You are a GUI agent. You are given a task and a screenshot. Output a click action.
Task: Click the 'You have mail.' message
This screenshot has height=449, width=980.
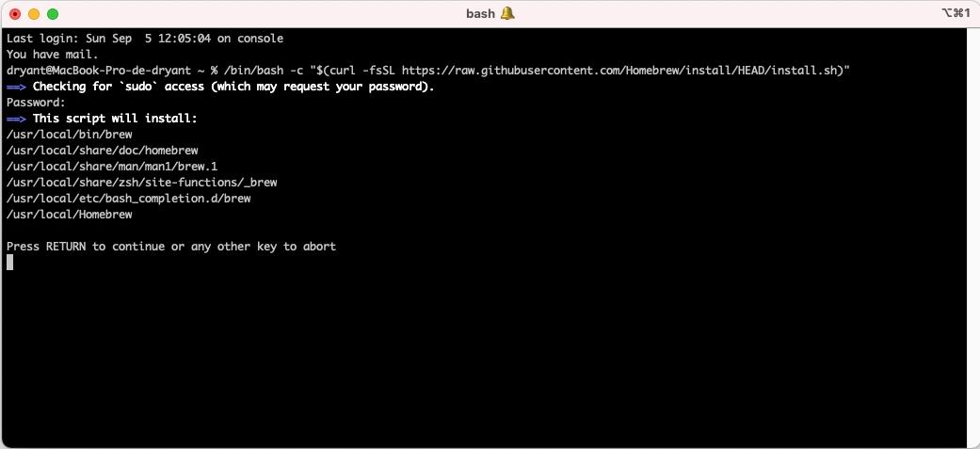click(53, 55)
